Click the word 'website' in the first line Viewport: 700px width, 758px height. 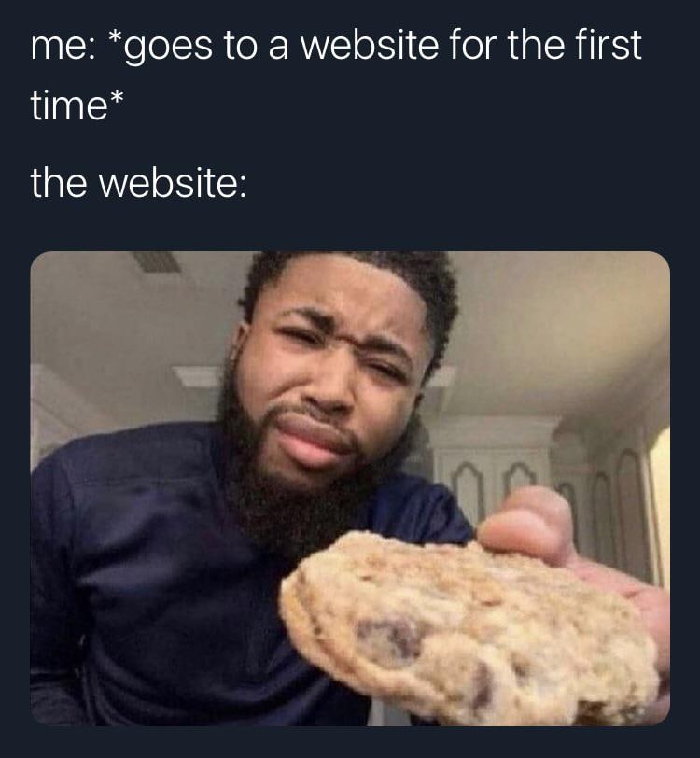[370, 45]
